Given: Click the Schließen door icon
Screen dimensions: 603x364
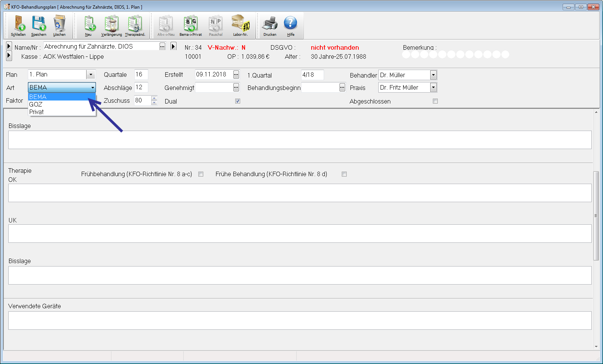Looking at the screenshot, I should [18, 24].
